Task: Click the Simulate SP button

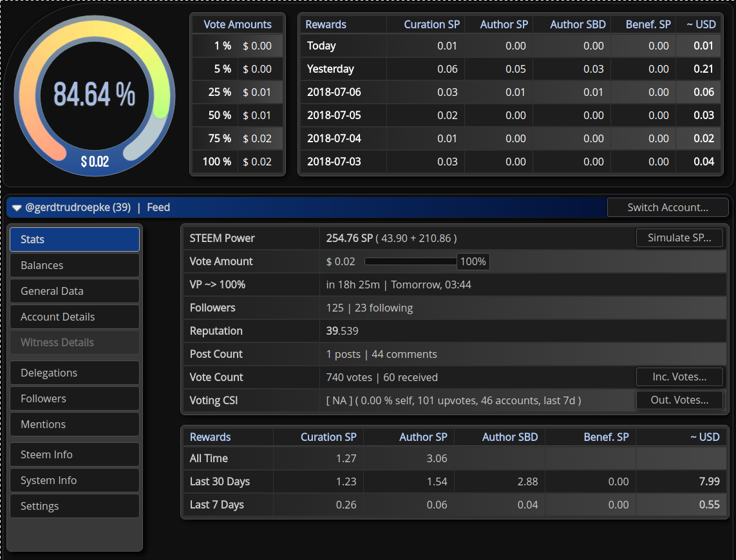Action: click(x=679, y=238)
